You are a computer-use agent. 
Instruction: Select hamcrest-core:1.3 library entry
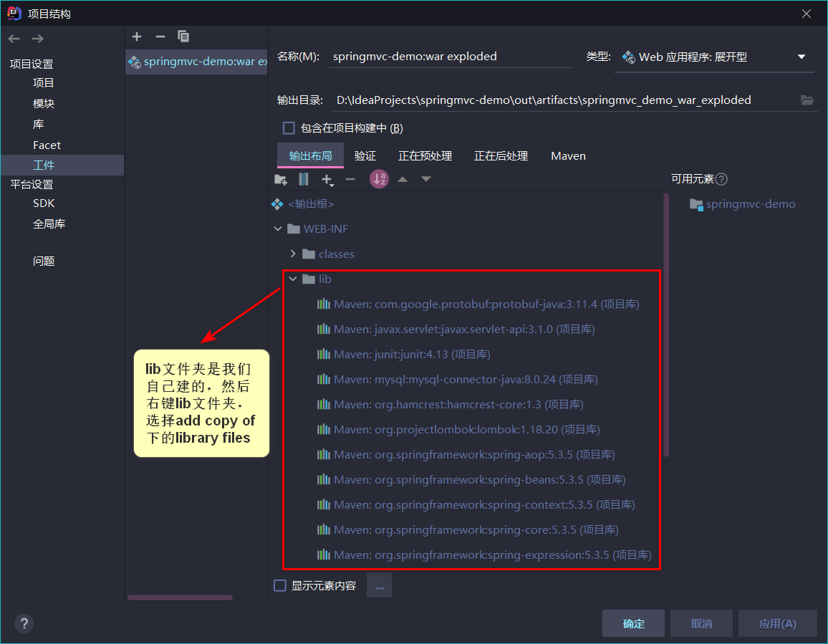[x=450, y=405]
